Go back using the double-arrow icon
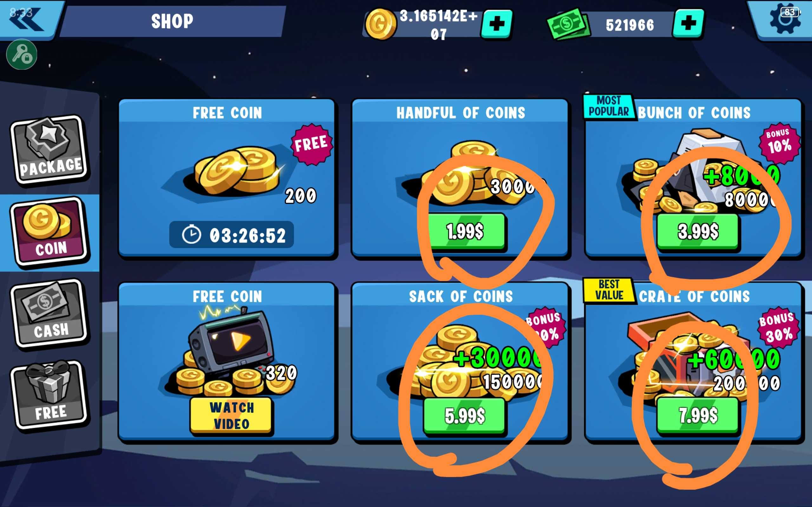 (27, 19)
